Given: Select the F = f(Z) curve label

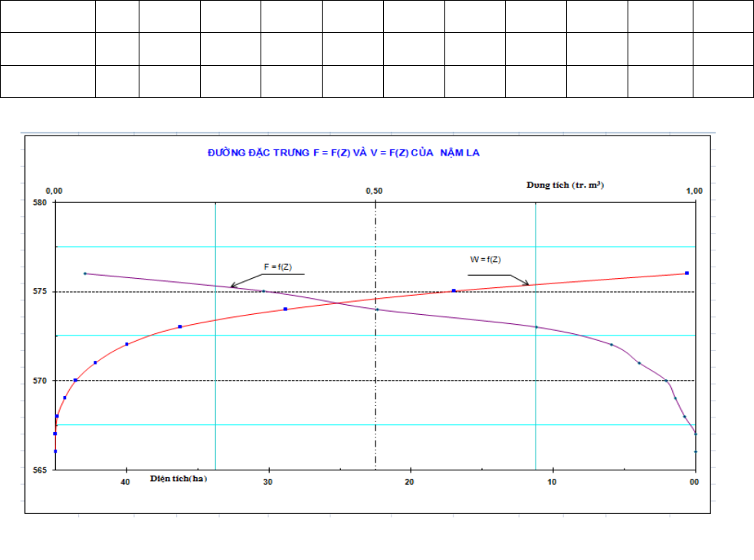Looking at the screenshot, I should click(x=277, y=267).
